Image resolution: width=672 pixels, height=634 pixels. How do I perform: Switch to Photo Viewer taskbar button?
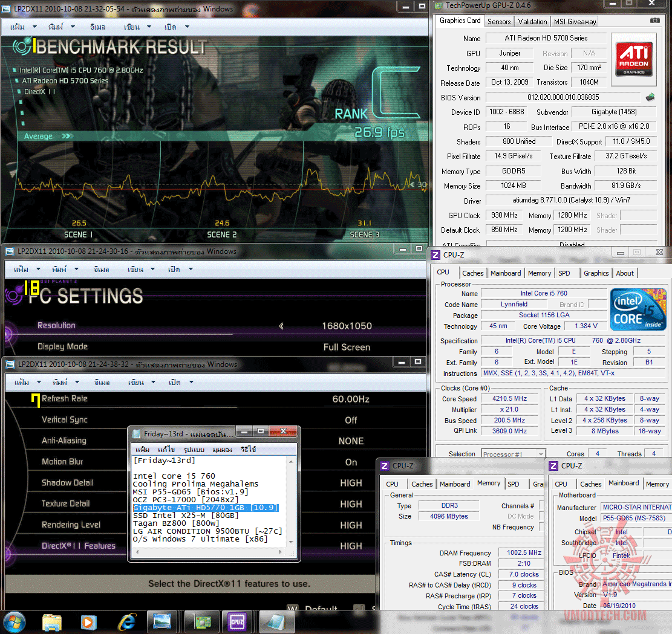pos(162,621)
